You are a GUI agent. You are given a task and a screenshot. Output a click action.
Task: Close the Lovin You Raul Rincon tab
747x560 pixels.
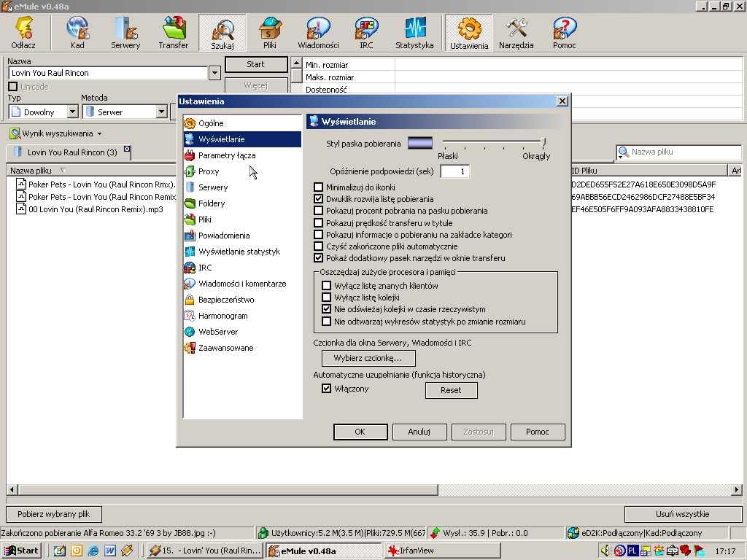tap(127, 149)
